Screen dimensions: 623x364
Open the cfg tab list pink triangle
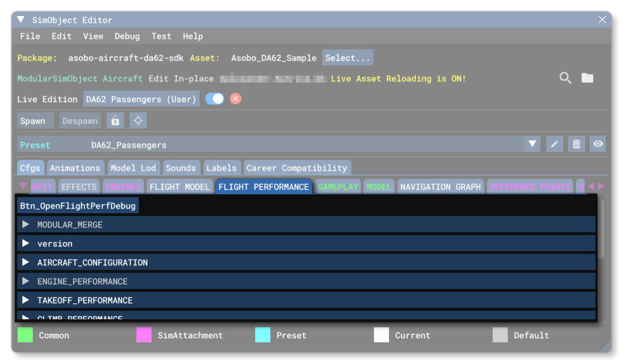23,186
